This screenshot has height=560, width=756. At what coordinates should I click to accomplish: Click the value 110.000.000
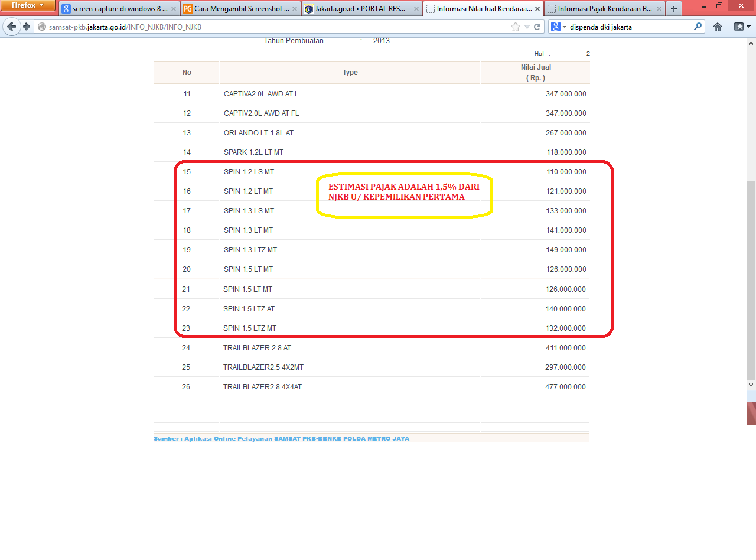coord(566,172)
